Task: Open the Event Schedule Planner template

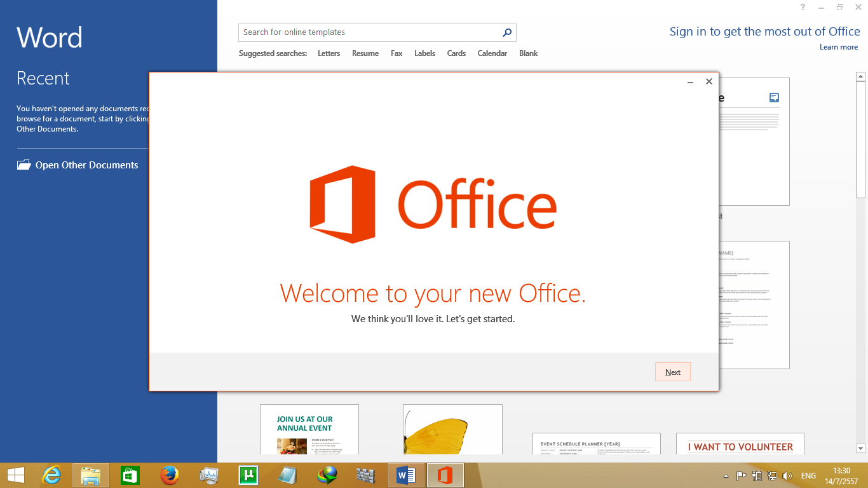Action: [597, 444]
